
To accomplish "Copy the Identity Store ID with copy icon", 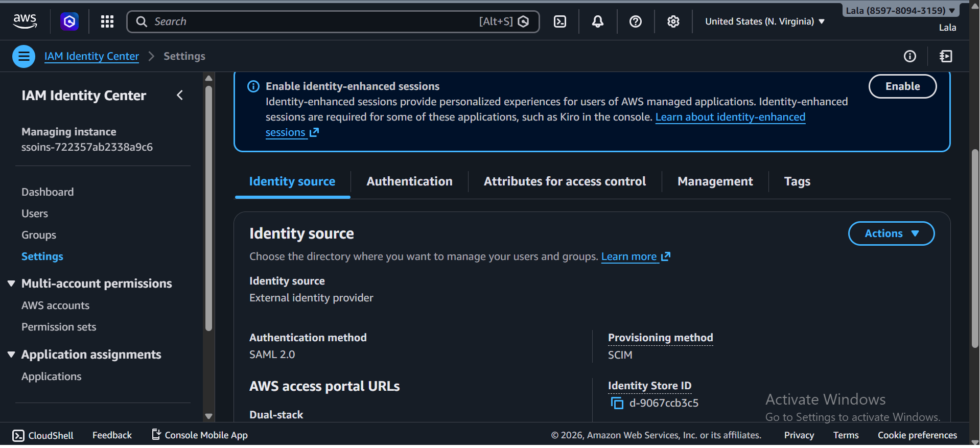I will coord(617,403).
